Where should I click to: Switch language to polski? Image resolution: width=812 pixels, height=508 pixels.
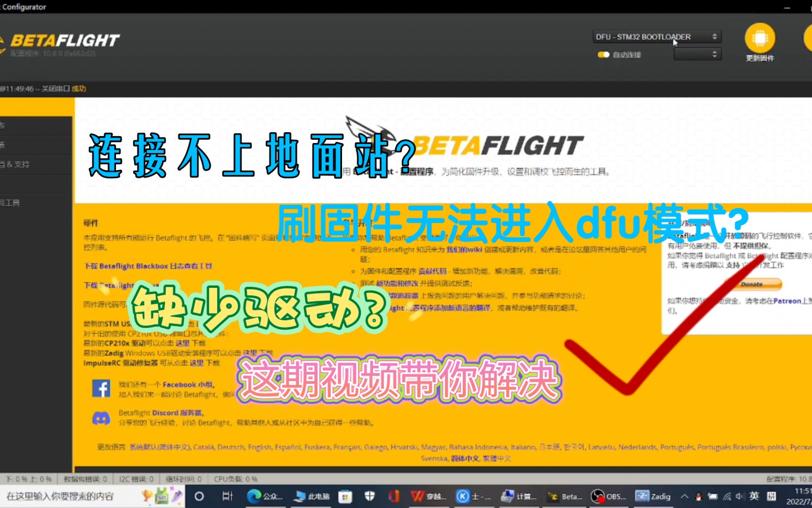[777, 447]
